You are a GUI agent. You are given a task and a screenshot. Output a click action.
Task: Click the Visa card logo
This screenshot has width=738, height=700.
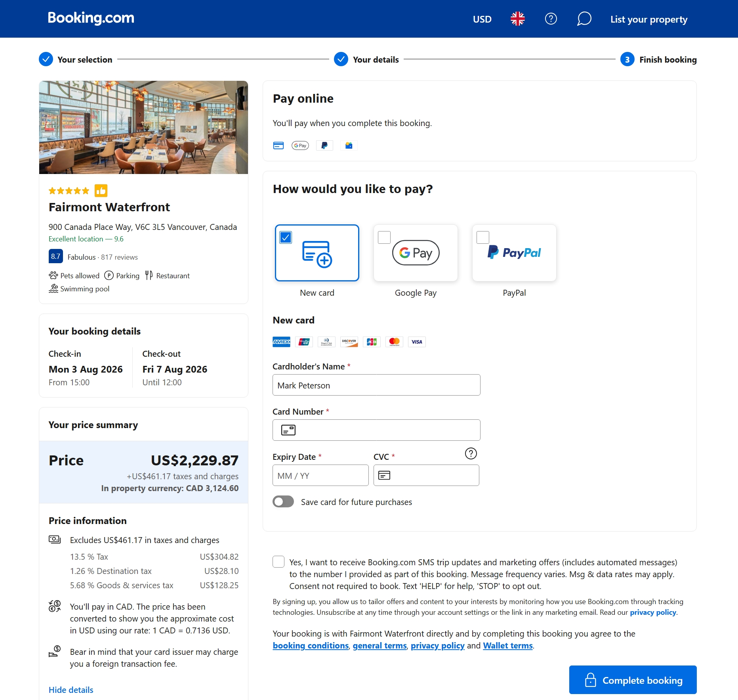coord(417,342)
